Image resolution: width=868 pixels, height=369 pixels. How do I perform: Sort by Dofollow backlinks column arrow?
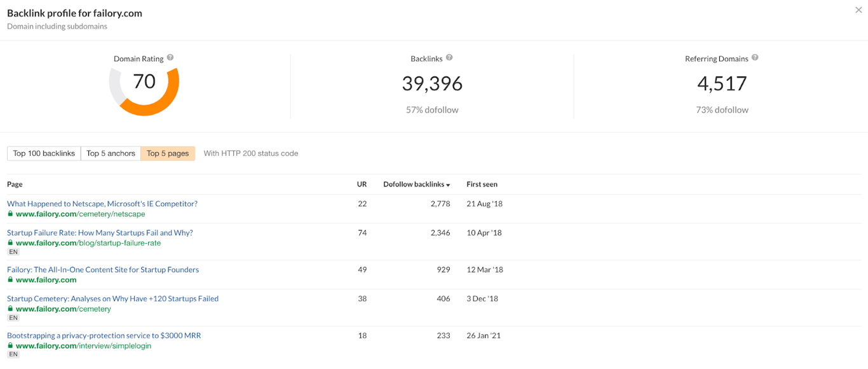pyautogui.click(x=448, y=185)
